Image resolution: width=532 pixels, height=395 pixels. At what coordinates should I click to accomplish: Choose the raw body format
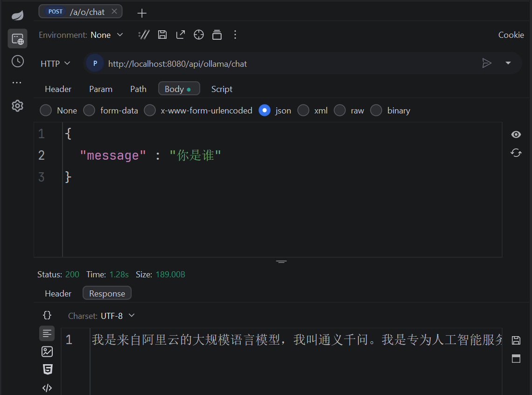339,110
